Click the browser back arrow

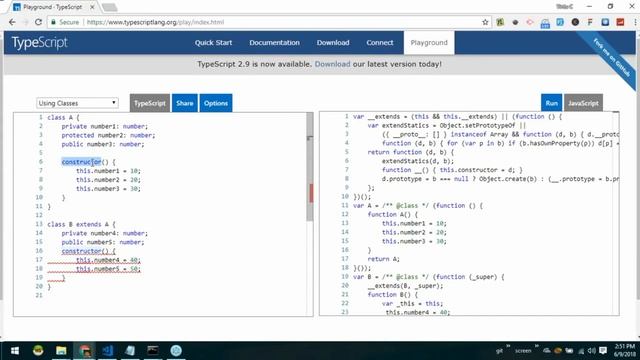tap(12, 22)
